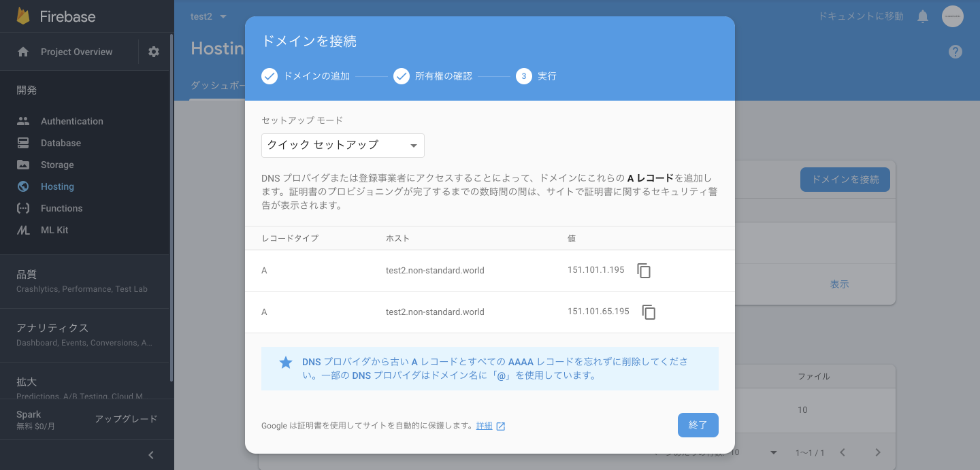The width and height of the screenshot is (980, 470).
Task: Open Storage in the sidebar
Action: 57,165
